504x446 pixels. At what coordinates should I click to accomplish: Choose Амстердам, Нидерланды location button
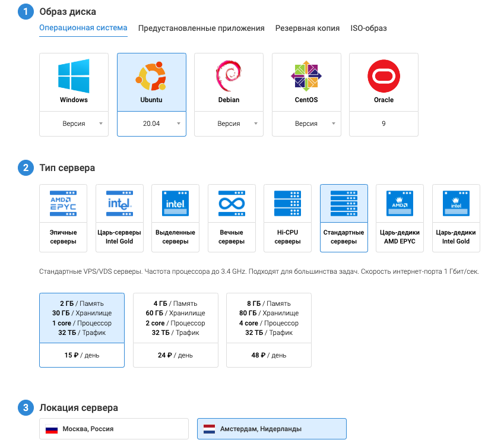click(271, 429)
